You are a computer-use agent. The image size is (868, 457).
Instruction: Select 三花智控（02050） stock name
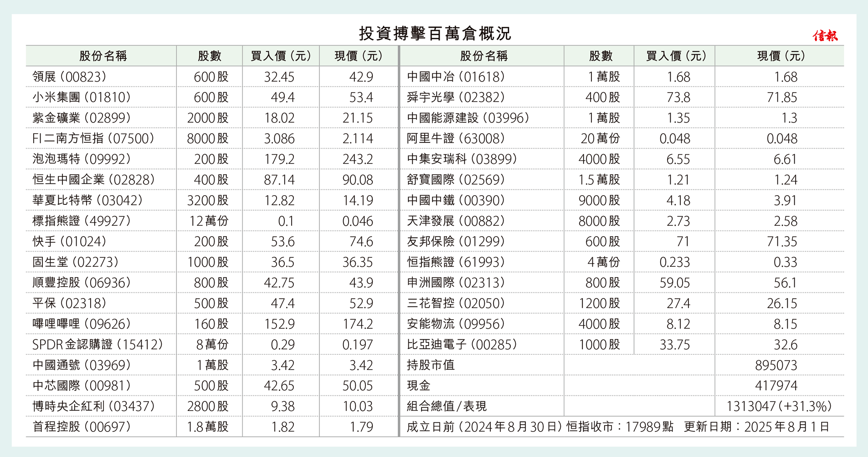[456, 303]
